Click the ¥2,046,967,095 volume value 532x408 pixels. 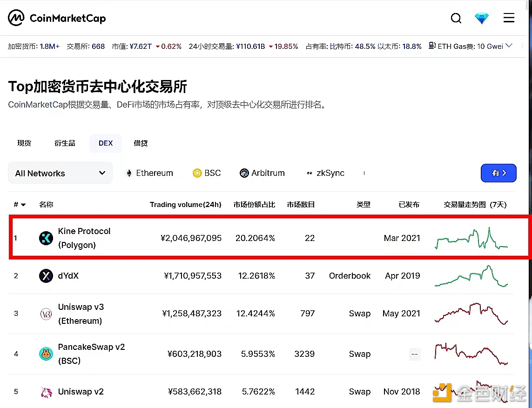click(191, 238)
